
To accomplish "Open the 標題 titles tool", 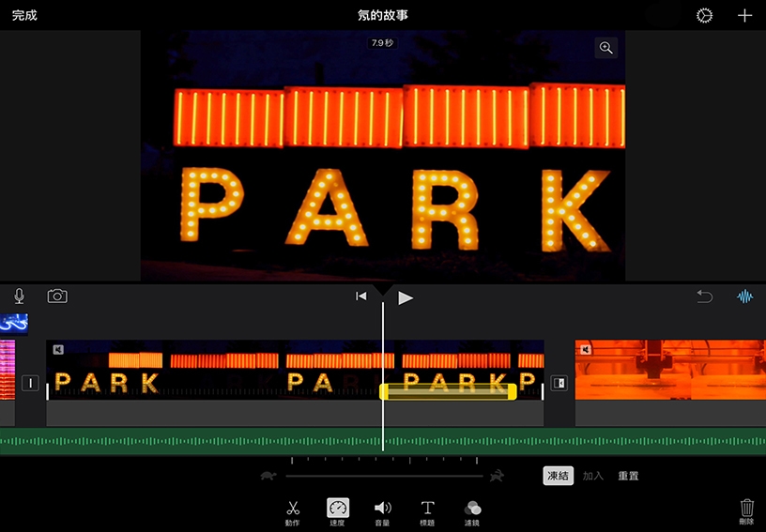I will tap(427, 512).
